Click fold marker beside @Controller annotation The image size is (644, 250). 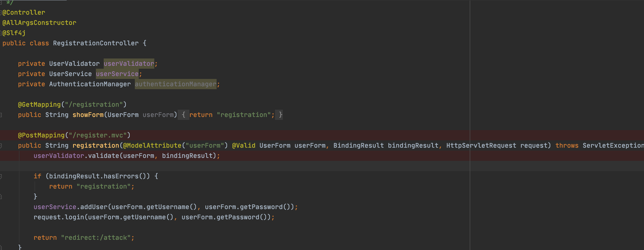coord(1,12)
